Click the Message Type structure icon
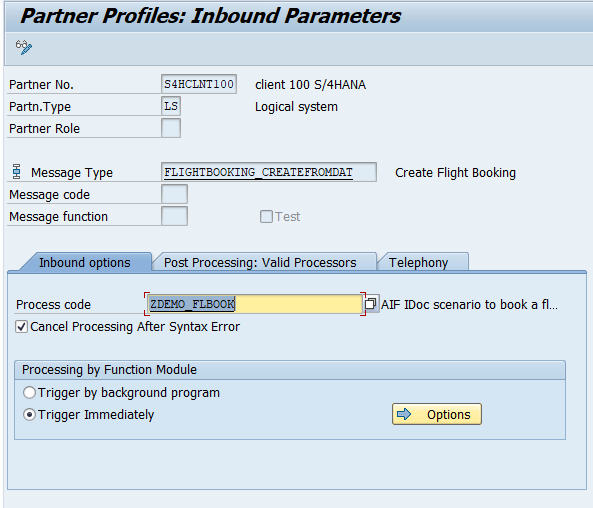593x508 pixels. point(16,172)
